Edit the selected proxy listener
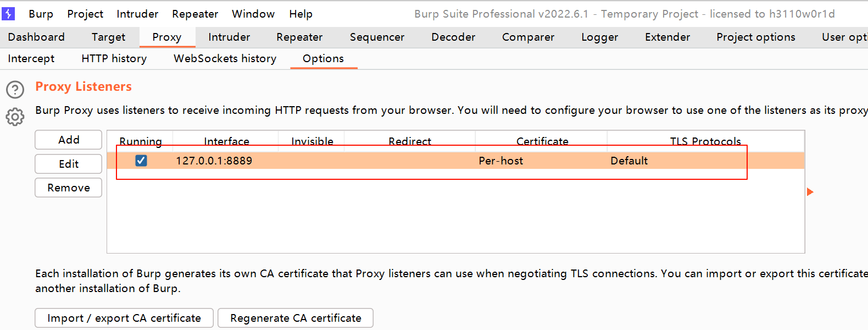This screenshot has height=330, width=868. pos(69,164)
